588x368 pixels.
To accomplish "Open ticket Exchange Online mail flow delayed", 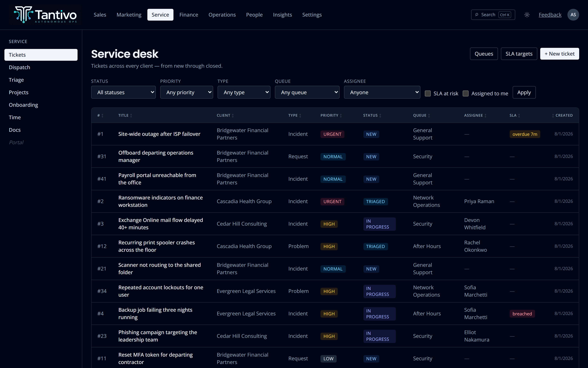I will (161, 224).
